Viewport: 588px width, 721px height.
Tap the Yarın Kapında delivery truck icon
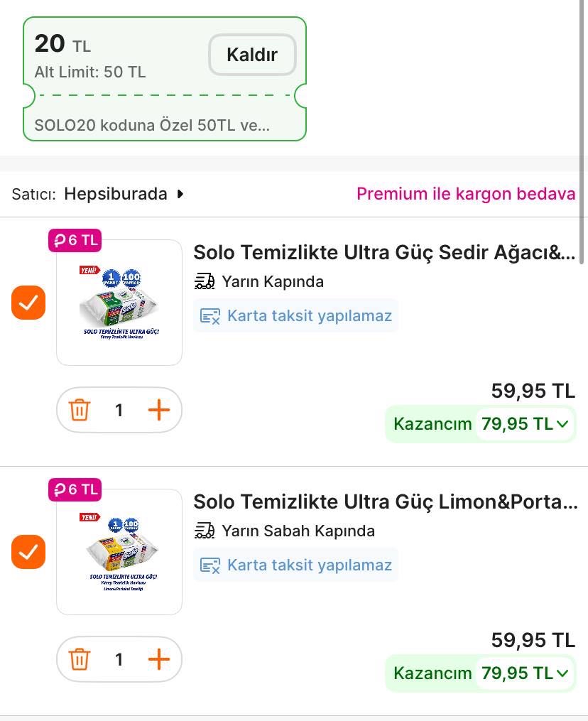(x=205, y=282)
